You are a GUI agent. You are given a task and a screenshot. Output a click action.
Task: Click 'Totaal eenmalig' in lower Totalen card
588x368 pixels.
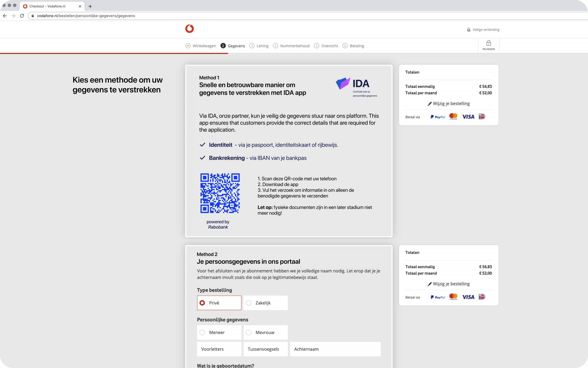pos(420,267)
